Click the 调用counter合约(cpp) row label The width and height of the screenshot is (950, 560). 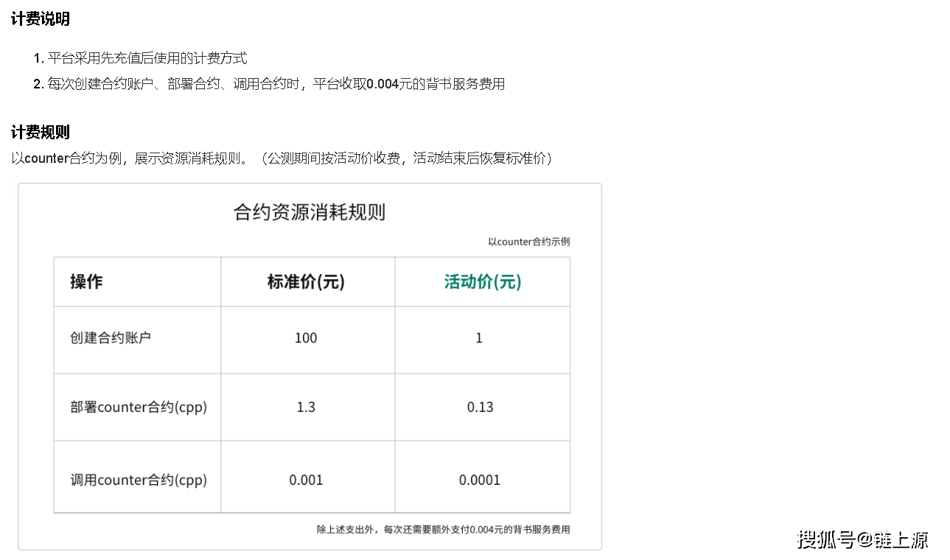click(139, 480)
